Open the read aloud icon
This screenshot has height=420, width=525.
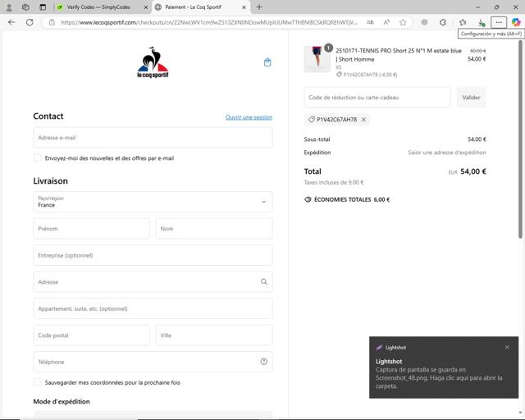click(386, 22)
